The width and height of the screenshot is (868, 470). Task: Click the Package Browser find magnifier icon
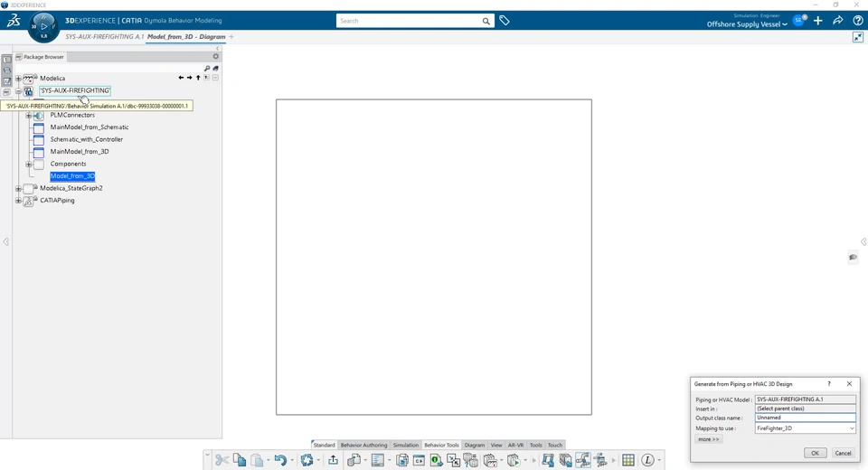(207, 68)
